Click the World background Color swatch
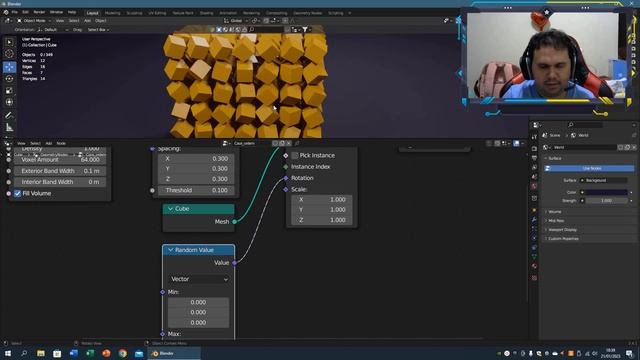 click(x=607, y=192)
